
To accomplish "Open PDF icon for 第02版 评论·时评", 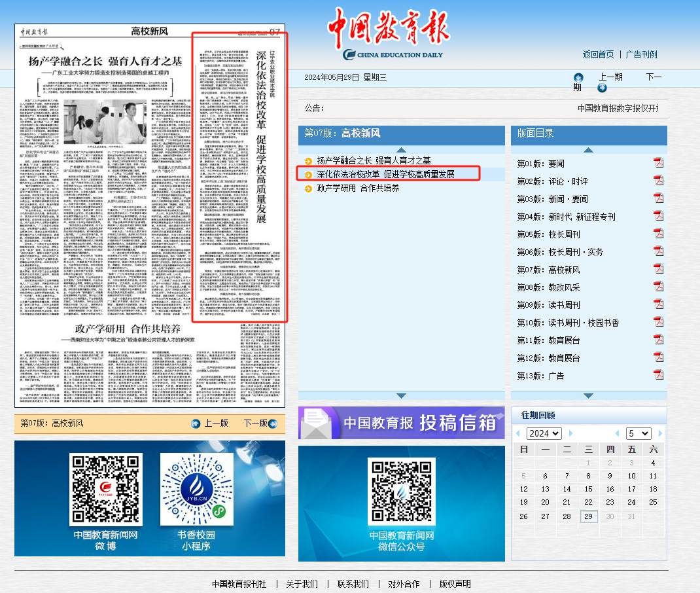I will click(x=659, y=181).
